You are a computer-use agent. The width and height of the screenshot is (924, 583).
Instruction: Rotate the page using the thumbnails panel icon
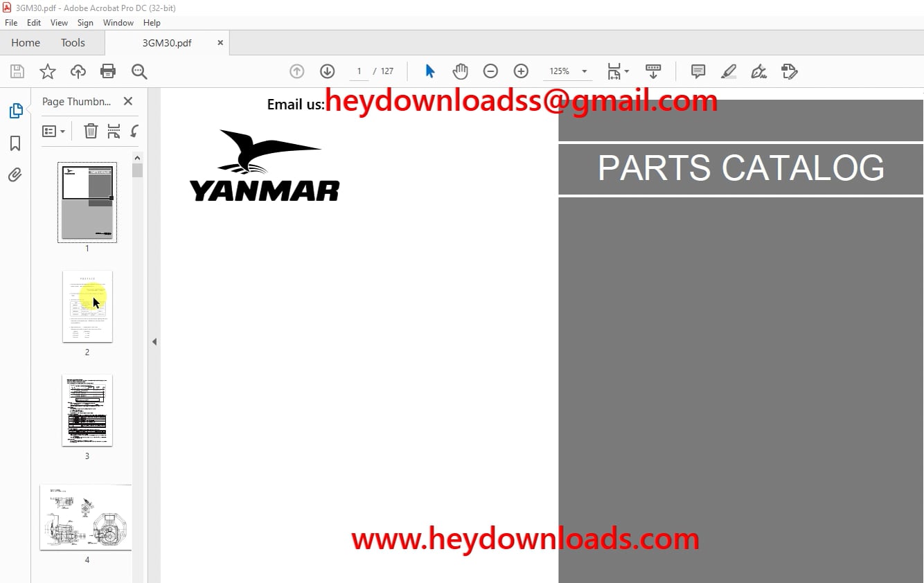[x=134, y=131]
